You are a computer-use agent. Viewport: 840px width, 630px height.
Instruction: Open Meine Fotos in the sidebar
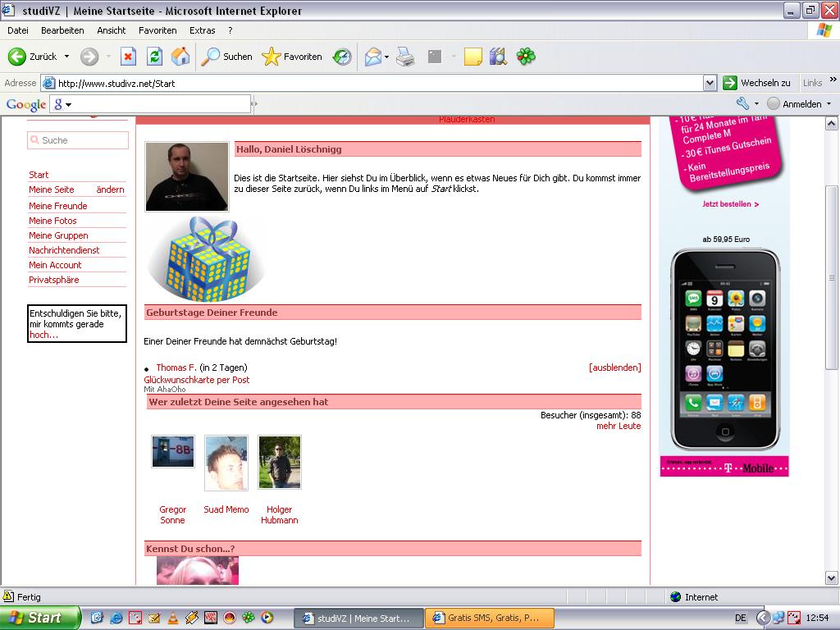pos(52,221)
